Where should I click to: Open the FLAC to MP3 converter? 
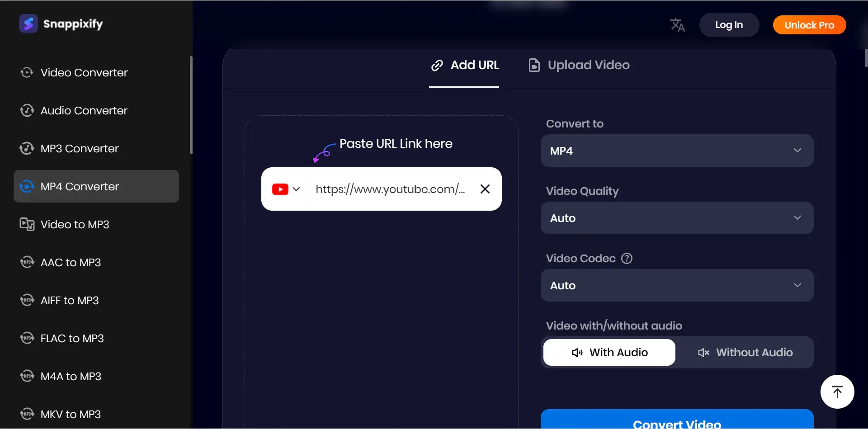pos(72,338)
